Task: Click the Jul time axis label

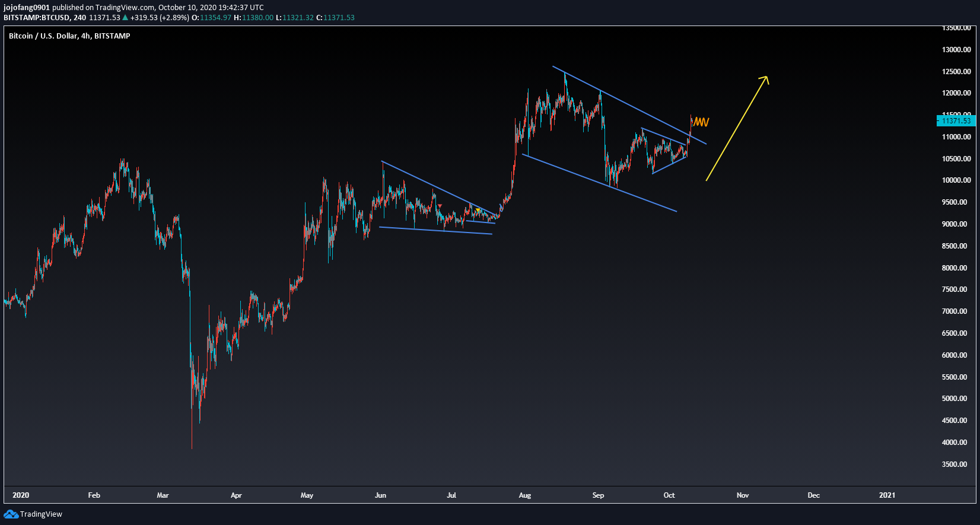Action: (x=451, y=495)
